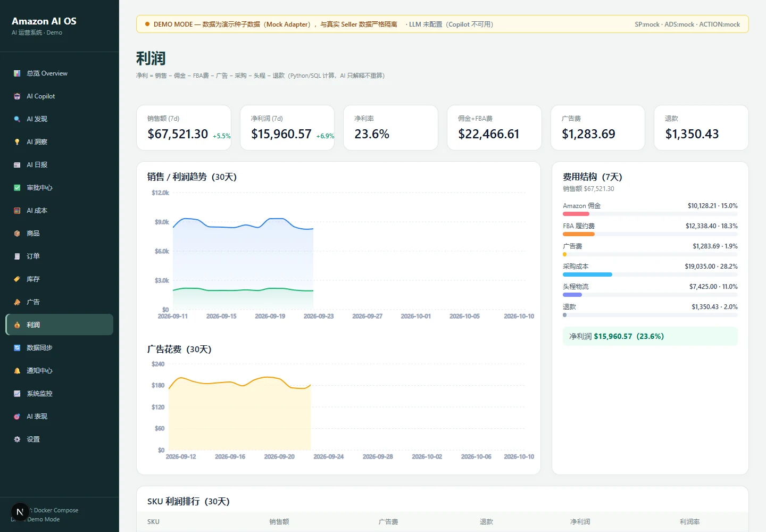
Task: Click the 净利润 column header in SKU table
Action: click(x=580, y=522)
